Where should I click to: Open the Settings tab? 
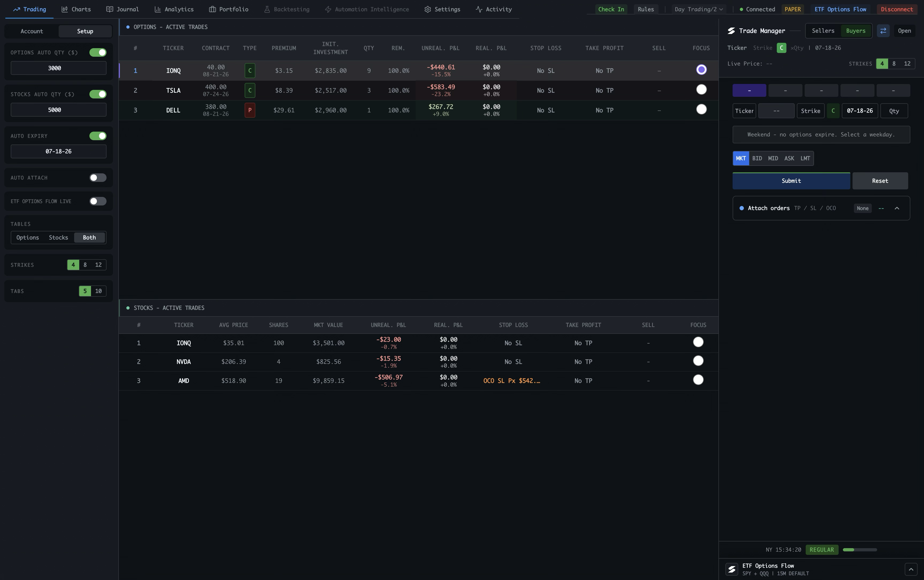click(442, 9)
